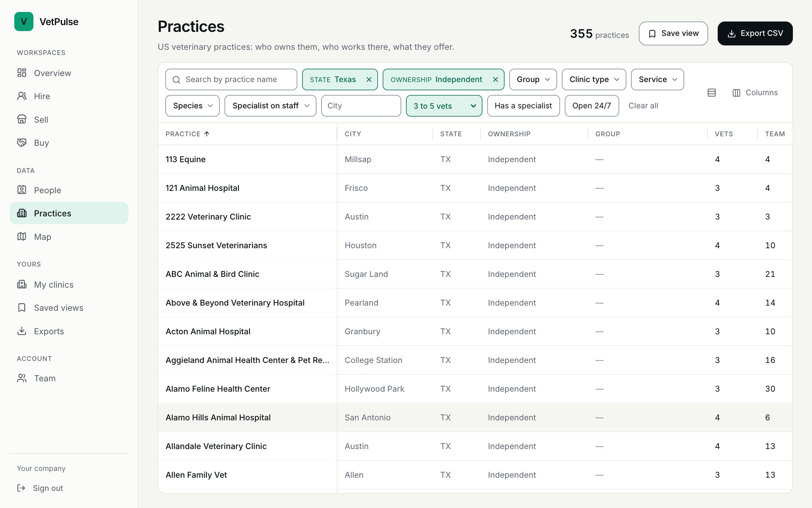Click the City filter field
This screenshot has width=812, height=508.
(361, 106)
